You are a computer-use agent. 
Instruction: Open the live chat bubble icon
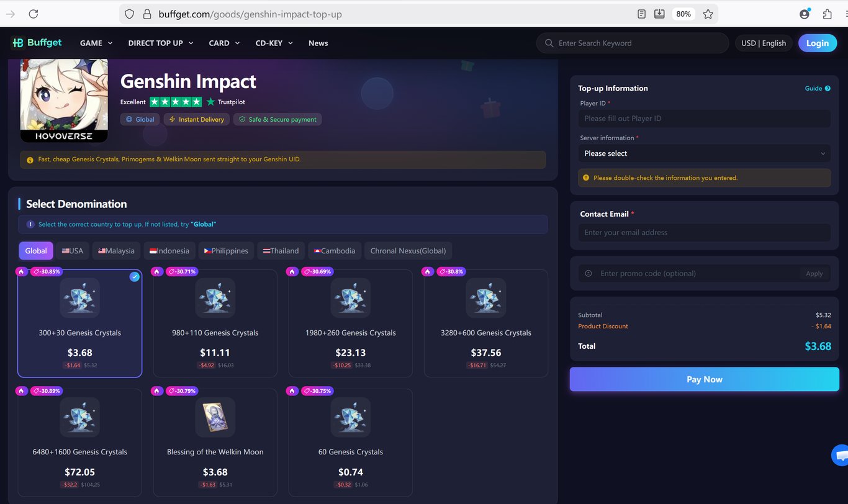click(841, 456)
